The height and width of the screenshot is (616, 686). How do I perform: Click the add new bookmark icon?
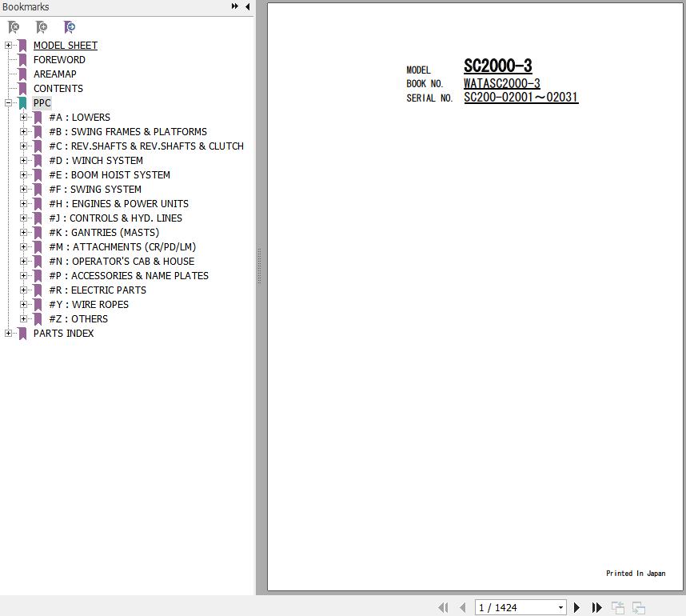click(42, 27)
